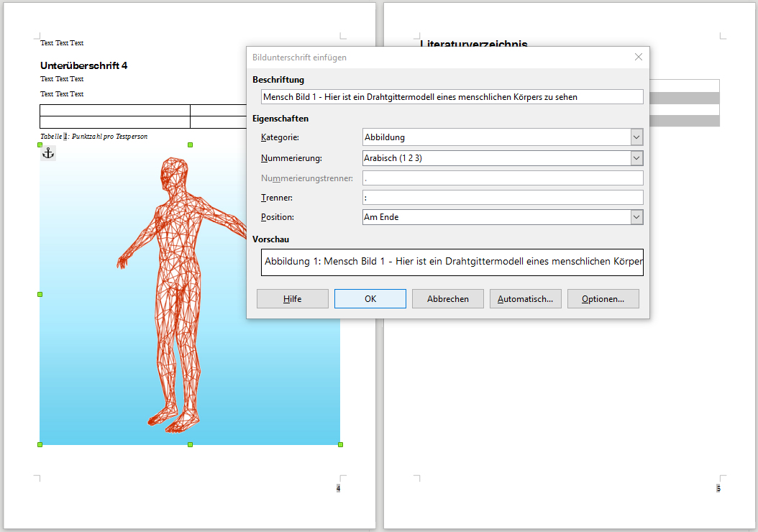This screenshot has width=758, height=532.
Task: Click the bottom-right resize handle of the image
Action: tap(340, 444)
